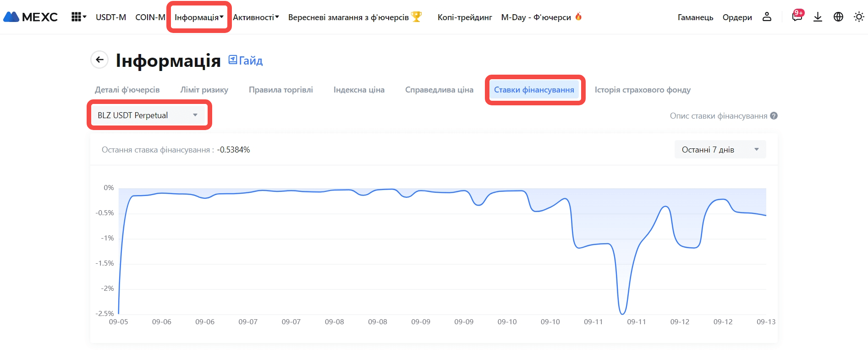Open the apps grid menu icon
The width and height of the screenshot is (868, 354).
click(x=78, y=17)
